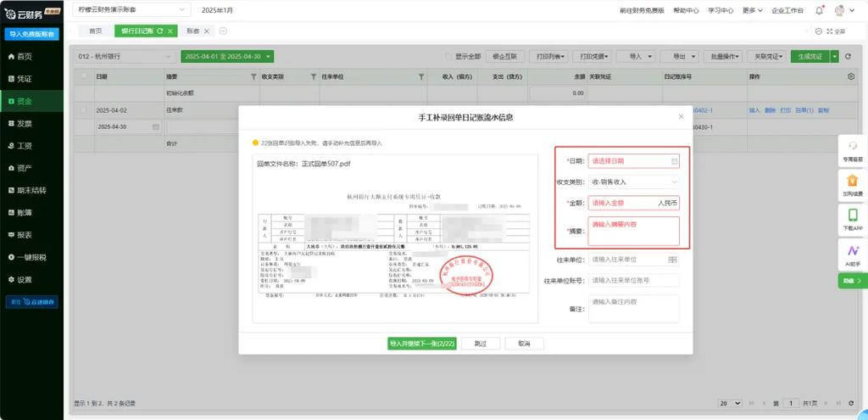
Task: Expand the 打印凭据 dropdown
Action: pos(591,57)
